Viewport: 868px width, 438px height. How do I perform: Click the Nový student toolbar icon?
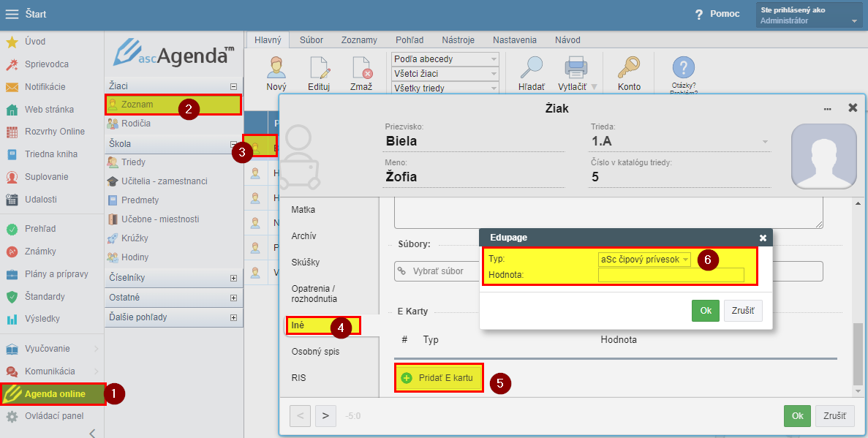click(x=276, y=67)
